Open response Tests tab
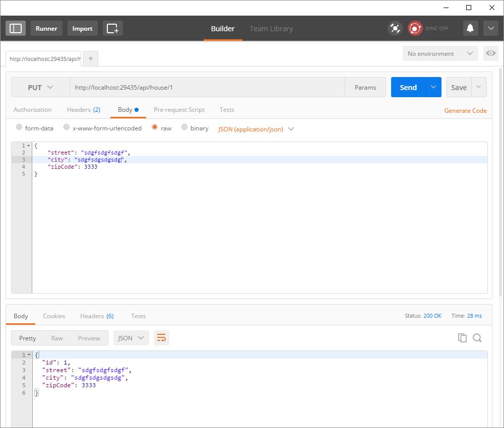Screen dimensions: 504x428 pos(138,316)
